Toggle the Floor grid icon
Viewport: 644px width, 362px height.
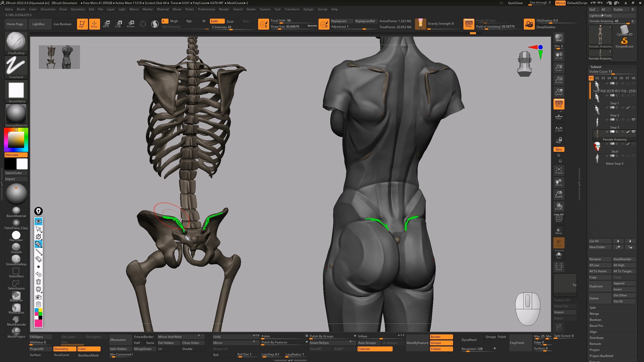click(x=559, y=116)
